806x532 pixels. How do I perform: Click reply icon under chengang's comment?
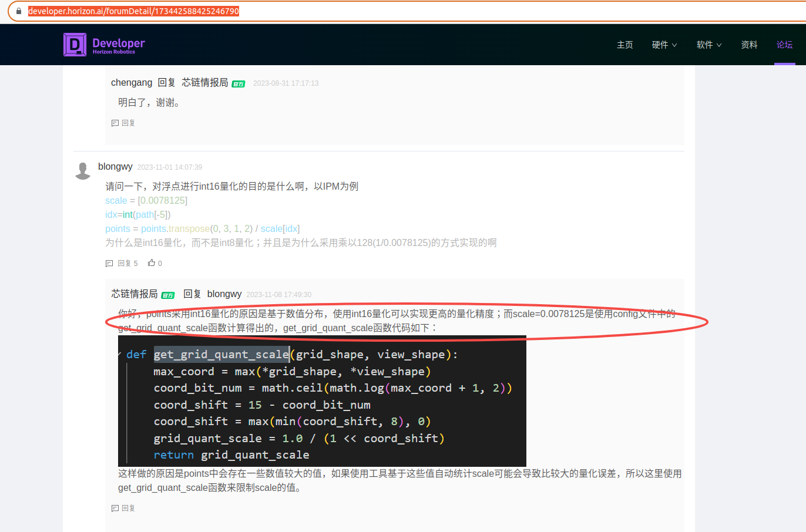click(x=115, y=123)
